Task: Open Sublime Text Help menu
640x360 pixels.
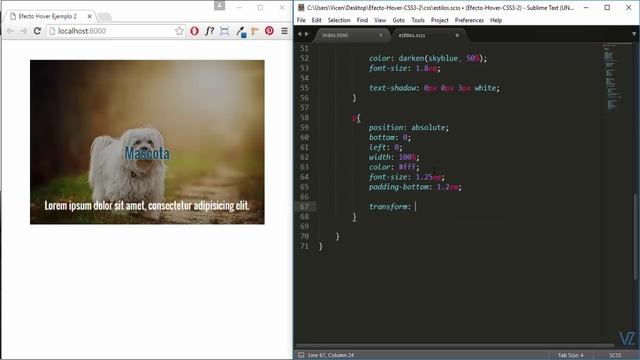Action: [496, 20]
